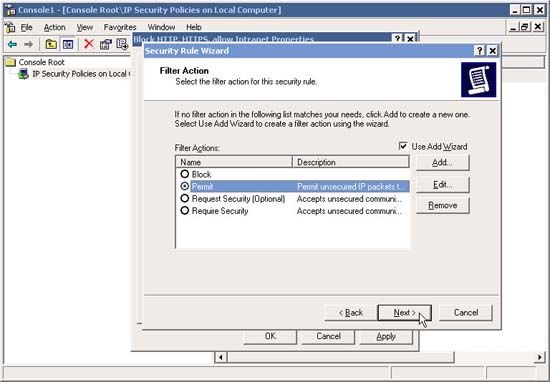Select Request Security (Optional) radio button
The height and width of the screenshot is (382, 550).
tap(185, 198)
